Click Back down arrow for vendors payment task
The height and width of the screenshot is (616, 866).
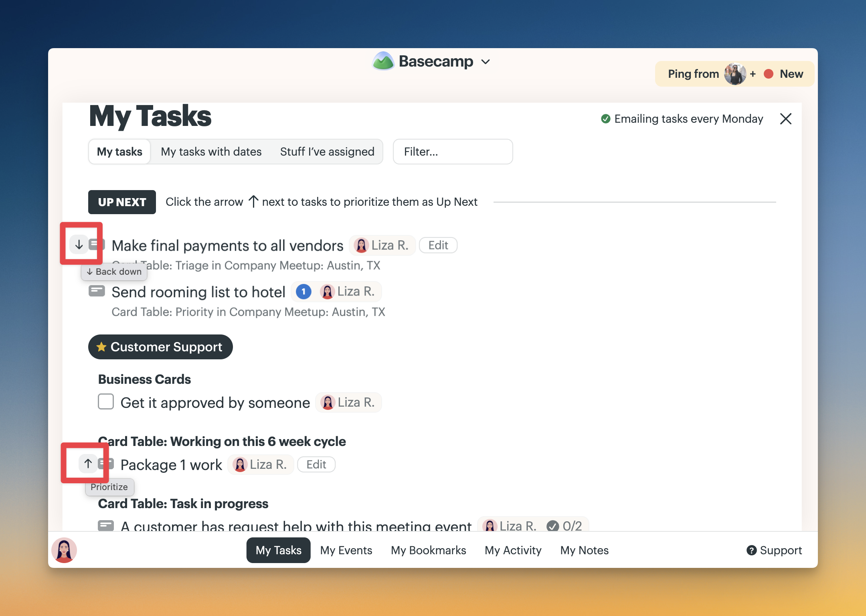point(79,245)
